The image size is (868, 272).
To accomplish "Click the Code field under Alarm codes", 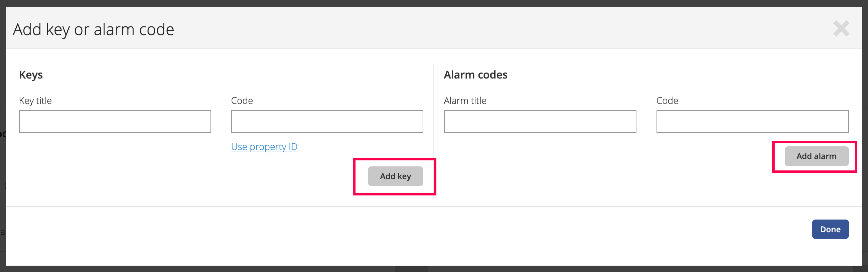I will point(753,122).
